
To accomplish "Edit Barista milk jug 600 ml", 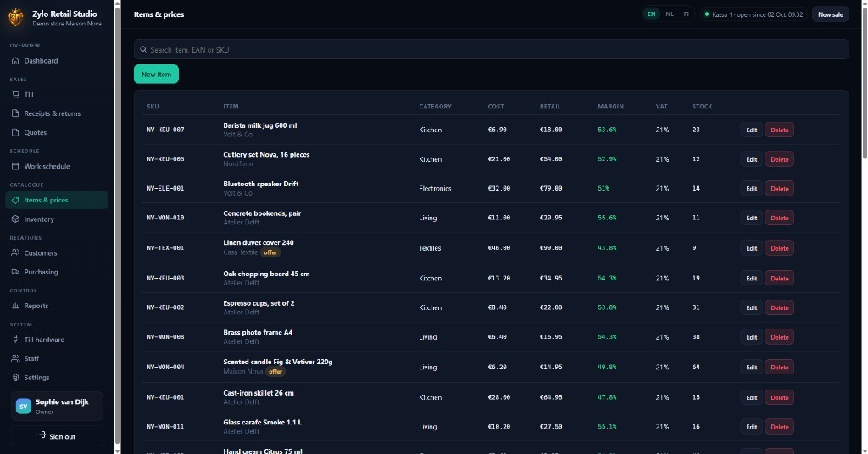I will coord(751,130).
